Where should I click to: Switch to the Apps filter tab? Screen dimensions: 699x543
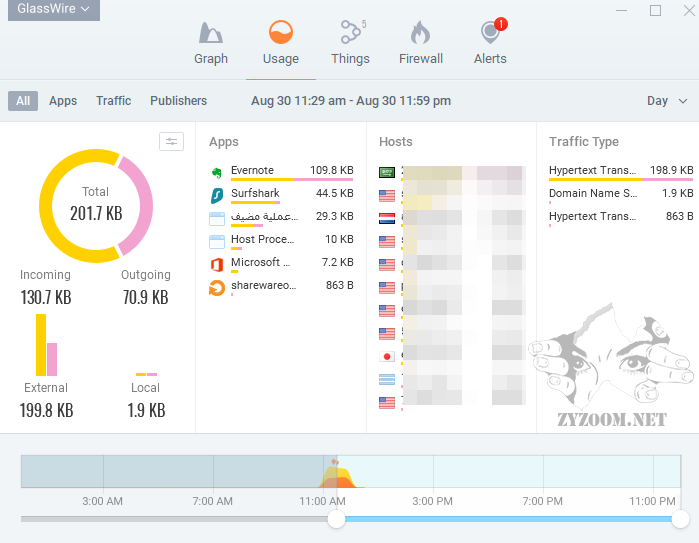63,101
